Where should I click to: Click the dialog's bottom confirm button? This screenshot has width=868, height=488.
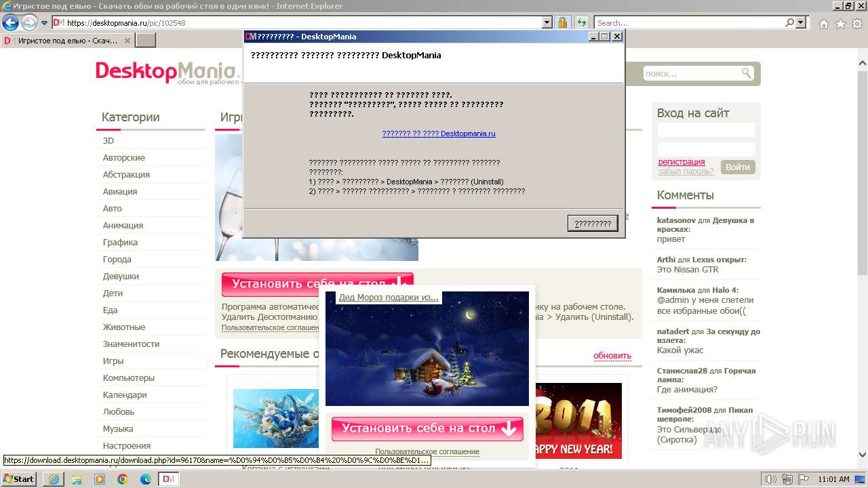593,223
